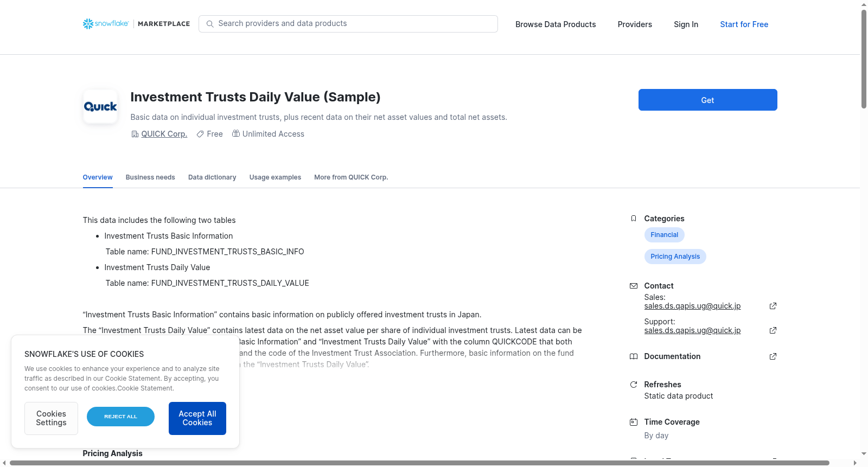
Task: Click the vertical scrollbar thumb
Action: point(864,59)
